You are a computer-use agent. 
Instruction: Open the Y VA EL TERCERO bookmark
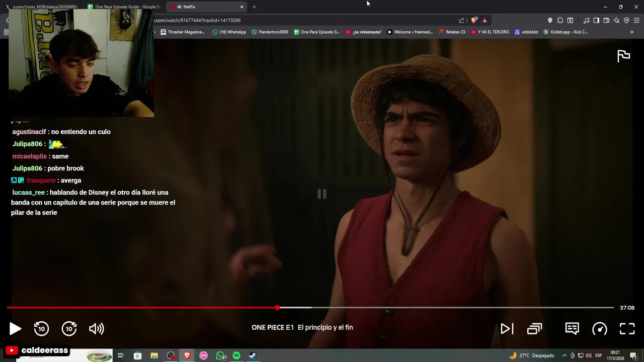tap(490, 32)
